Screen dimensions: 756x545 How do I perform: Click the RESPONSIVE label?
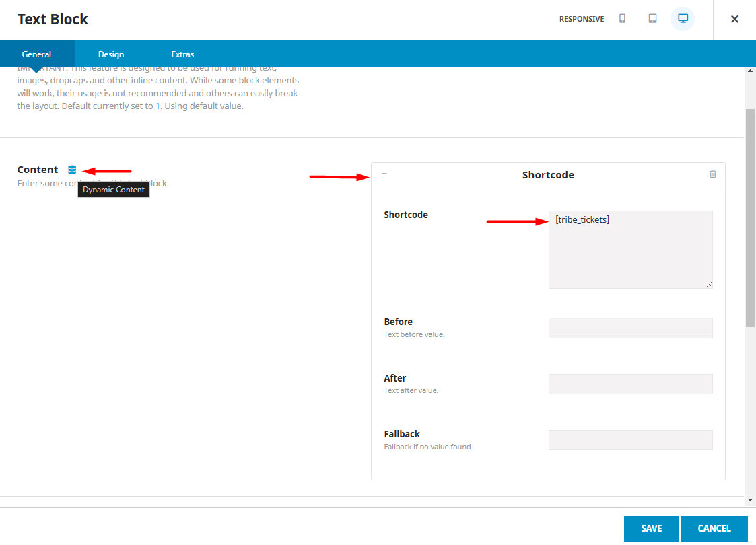pos(581,19)
